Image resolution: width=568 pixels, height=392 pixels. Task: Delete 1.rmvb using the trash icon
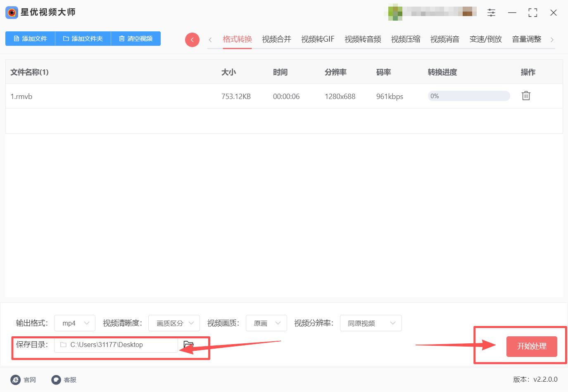[526, 96]
